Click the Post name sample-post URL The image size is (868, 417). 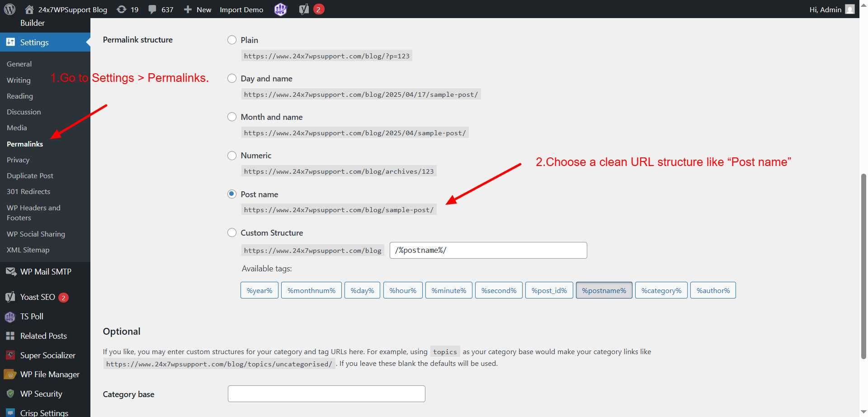[x=339, y=210]
